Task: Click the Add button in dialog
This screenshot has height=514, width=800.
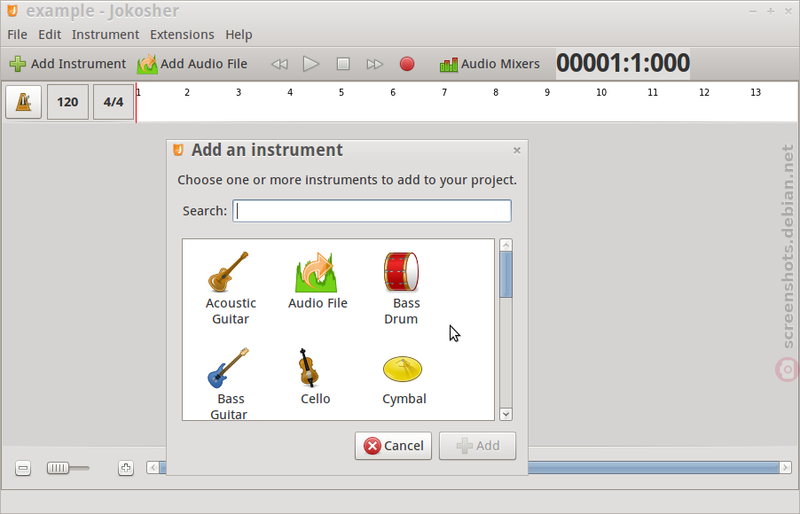Action: (x=478, y=446)
